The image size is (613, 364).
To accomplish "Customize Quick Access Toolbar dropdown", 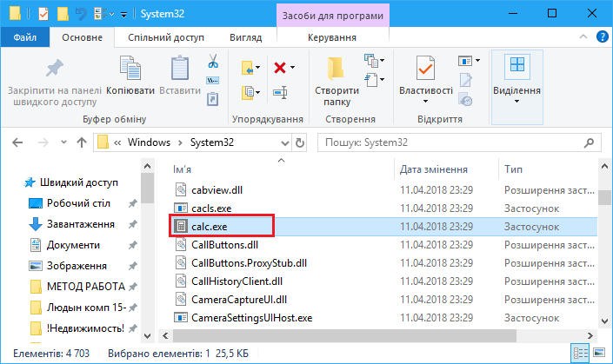I will click(123, 15).
